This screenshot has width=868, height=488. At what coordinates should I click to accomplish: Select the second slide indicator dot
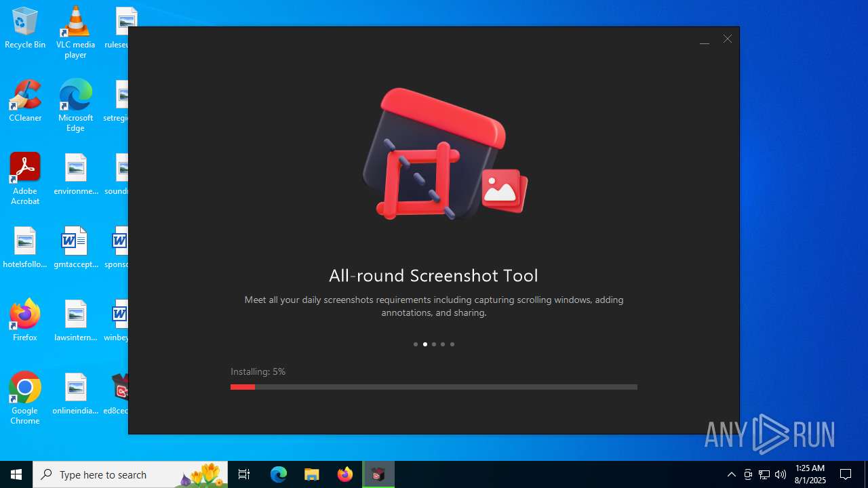pos(425,344)
